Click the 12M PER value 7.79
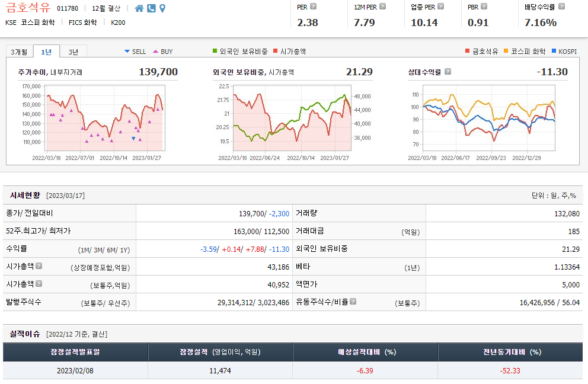The image size is (588, 384). pos(365,23)
